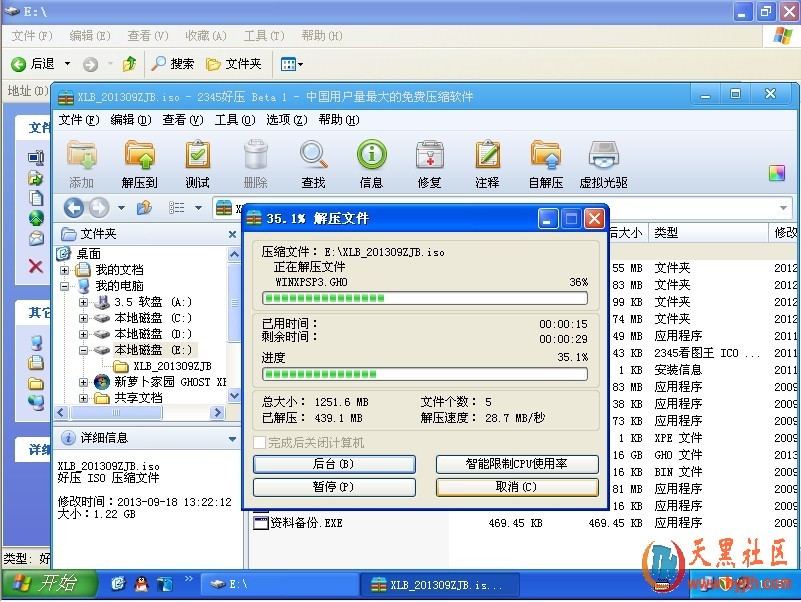Open the 虚拟光驱 (Virtual drive) tool
The height and width of the screenshot is (602, 801).
click(603, 163)
